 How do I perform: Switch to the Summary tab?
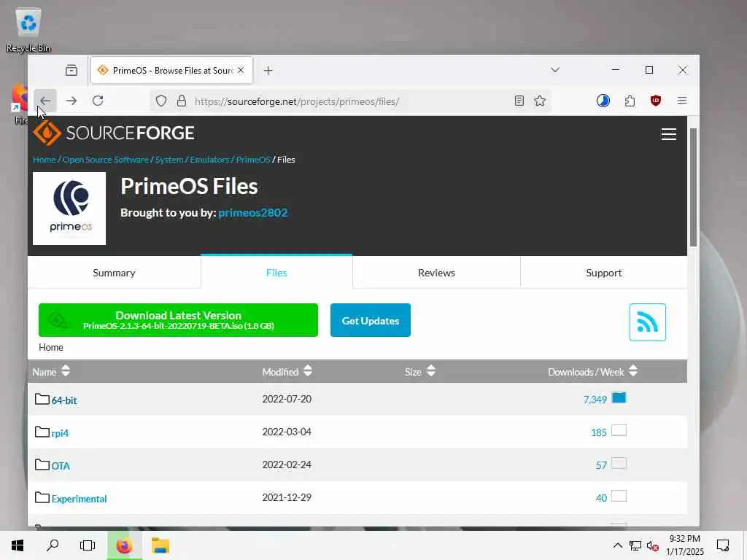click(x=114, y=273)
